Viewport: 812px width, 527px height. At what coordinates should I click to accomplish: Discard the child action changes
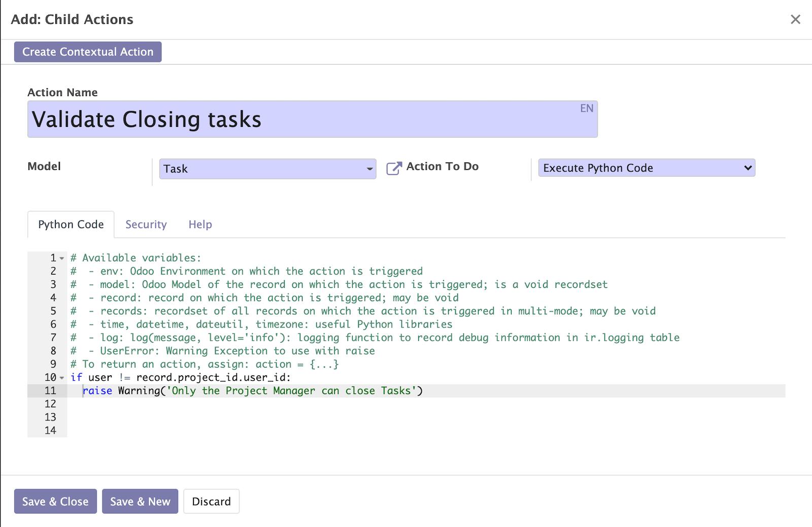click(211, 501)
